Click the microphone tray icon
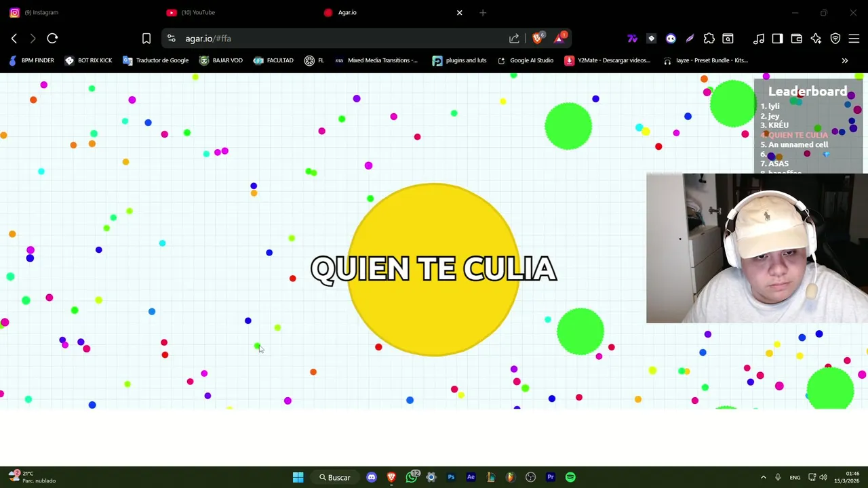The height and width of the screenshot is (488, 868). tap(778, 477)
